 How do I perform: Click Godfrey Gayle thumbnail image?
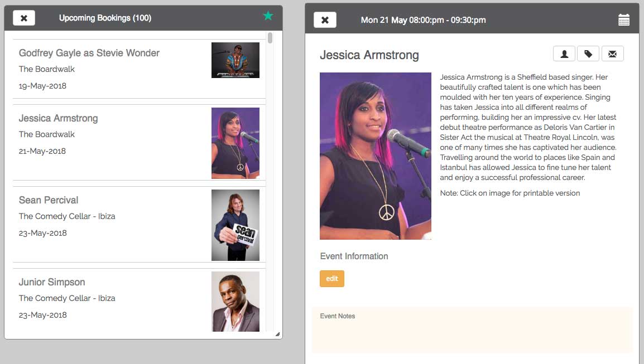(236, 60)
